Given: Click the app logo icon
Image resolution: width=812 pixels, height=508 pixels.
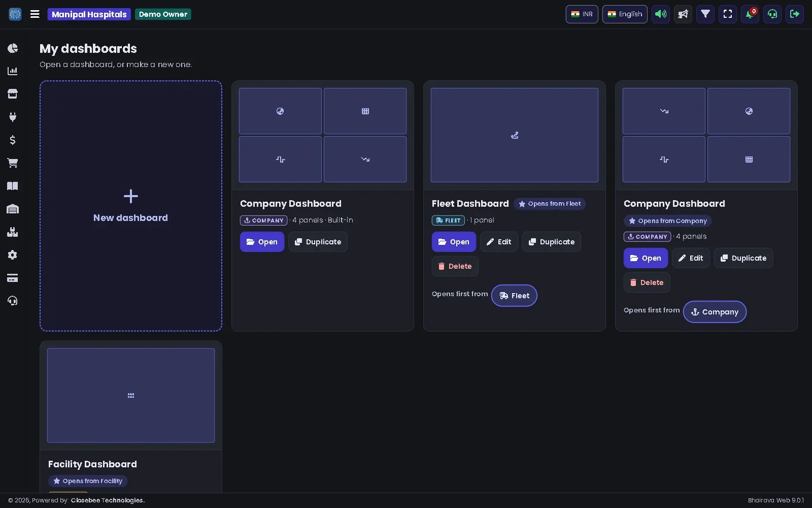Looking at the screenshot, I should point(15,14).
